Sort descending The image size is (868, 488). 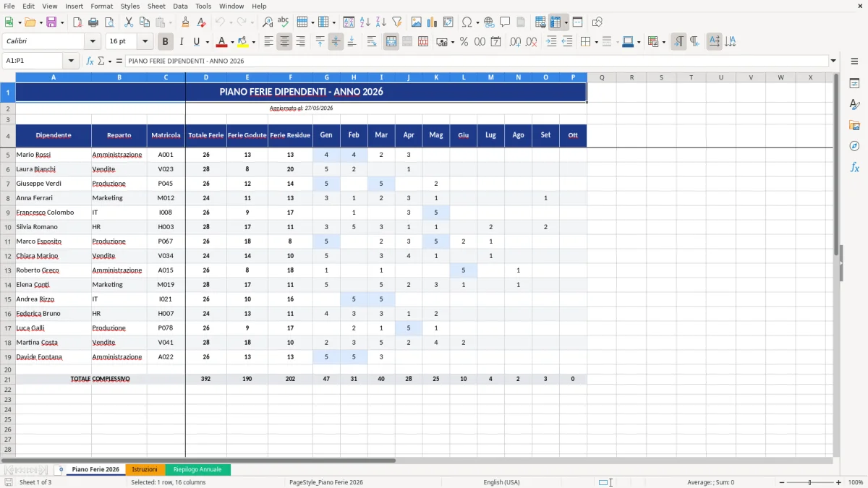click(381, 22)
